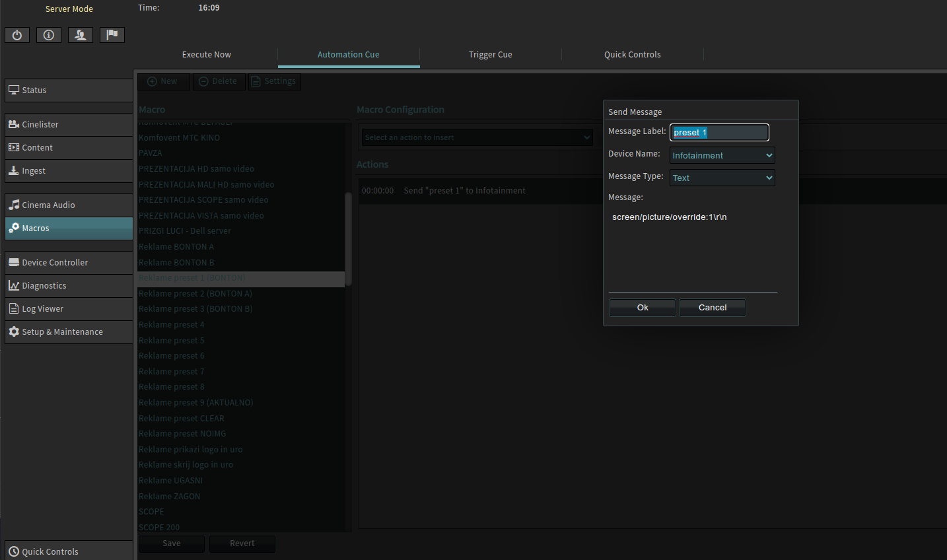947x560 pixels.
Task: Open Cinema Audio section
Action: (69, 205)
